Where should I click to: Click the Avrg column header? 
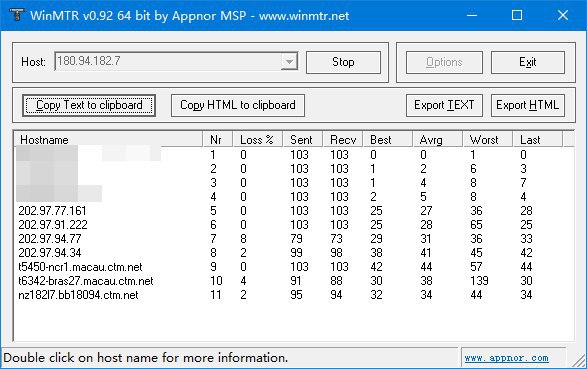click(x=438, y=140)
